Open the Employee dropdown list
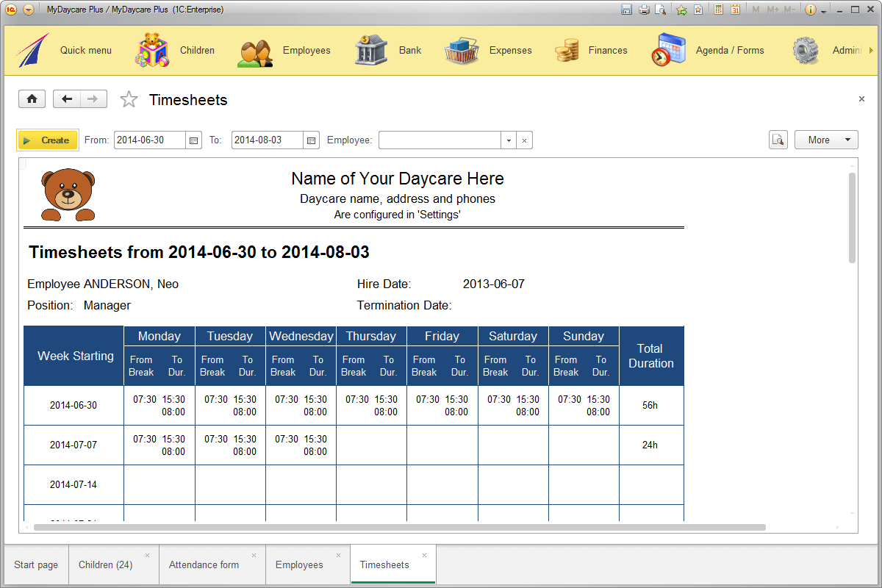Image resolution: width=882 pixels, height=588 pixels. (509, 140)
